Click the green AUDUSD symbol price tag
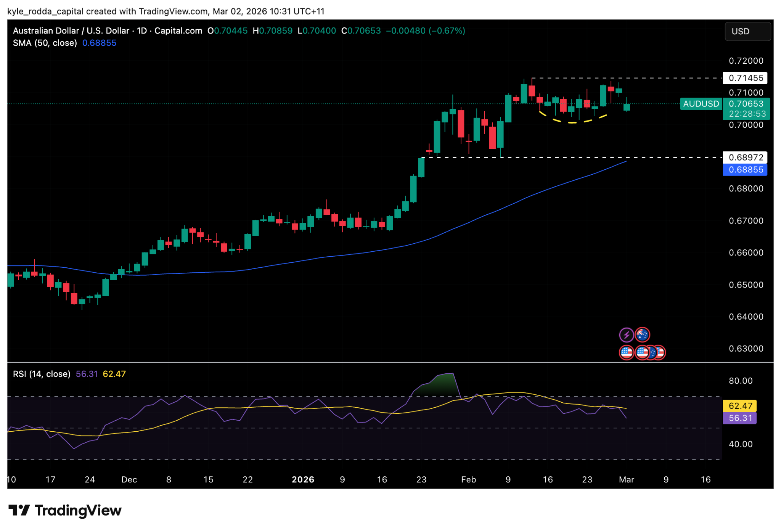 [701, 104]
